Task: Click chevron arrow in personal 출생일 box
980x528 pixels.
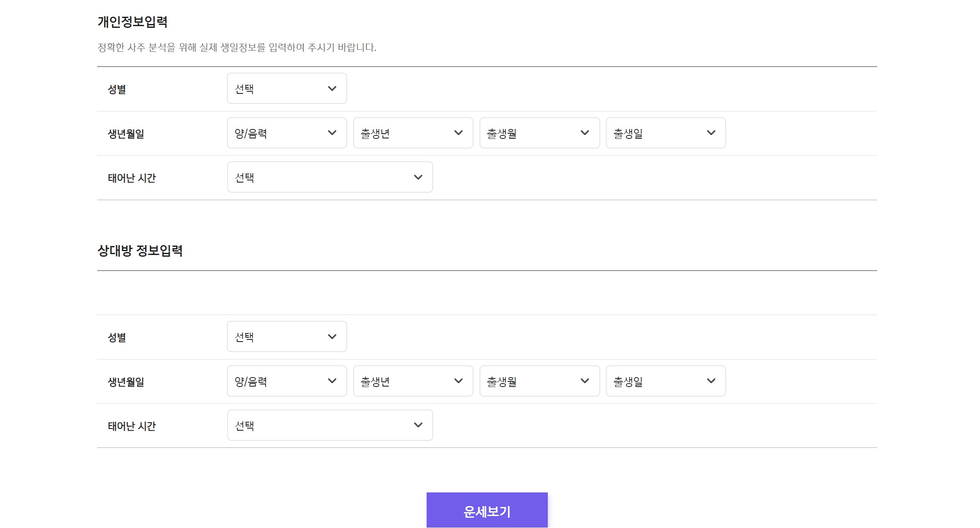Action: [x=711, y=133]
